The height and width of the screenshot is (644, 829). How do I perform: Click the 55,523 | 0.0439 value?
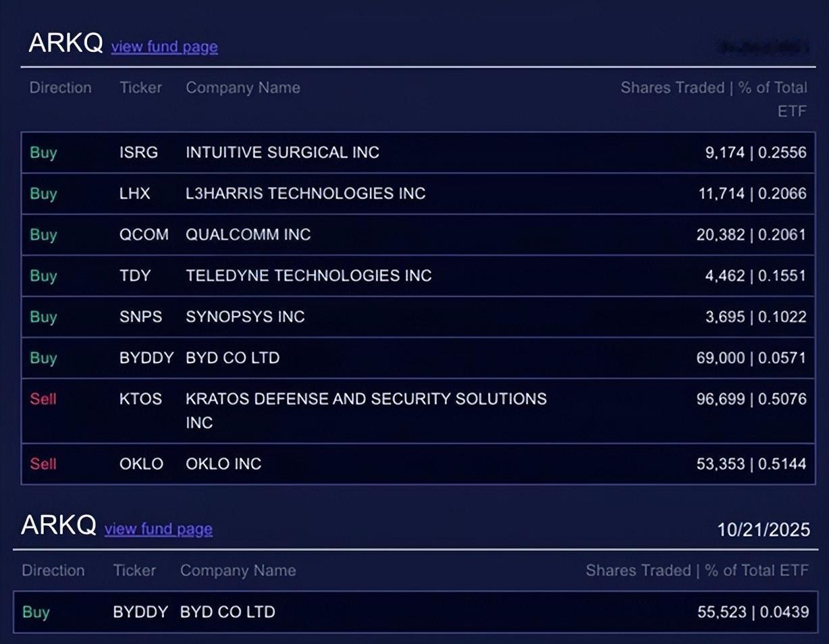click(x=753, y=612)
